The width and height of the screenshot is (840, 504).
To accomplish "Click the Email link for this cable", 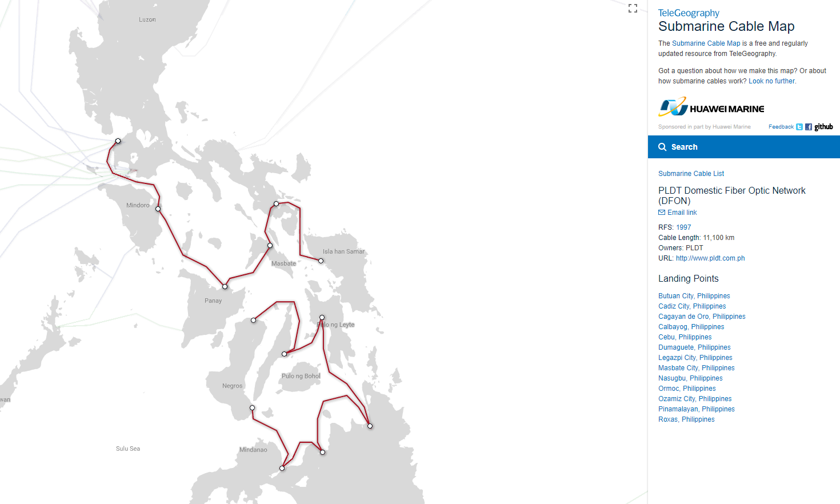I will tap(682, 213).
